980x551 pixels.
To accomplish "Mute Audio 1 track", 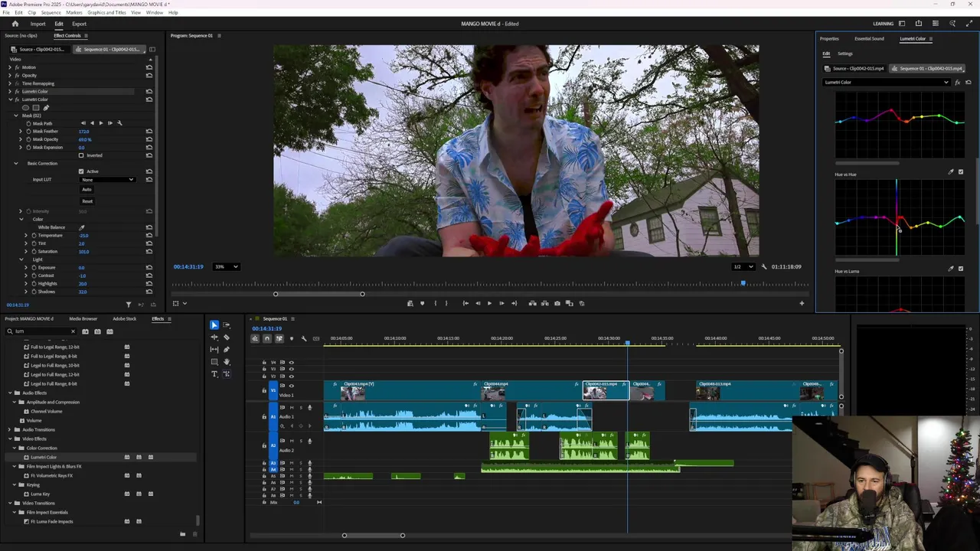I will (x=292, y=407).
